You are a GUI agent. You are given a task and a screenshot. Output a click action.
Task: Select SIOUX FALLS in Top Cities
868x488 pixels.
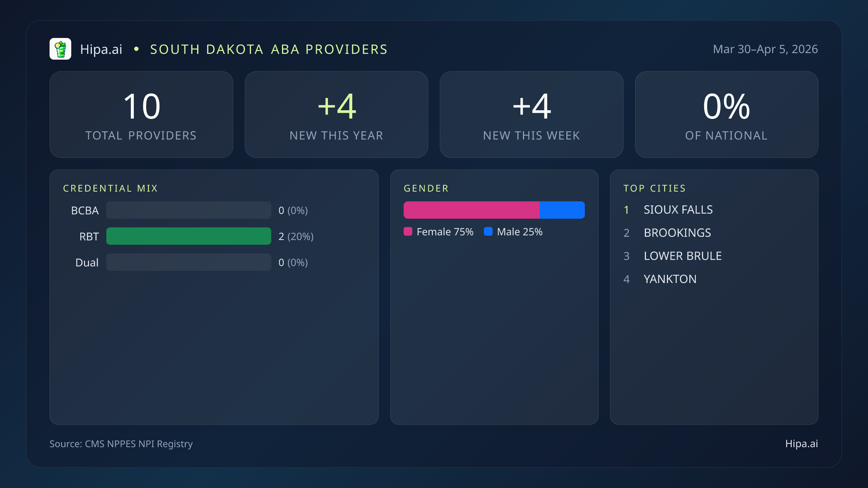678,210
